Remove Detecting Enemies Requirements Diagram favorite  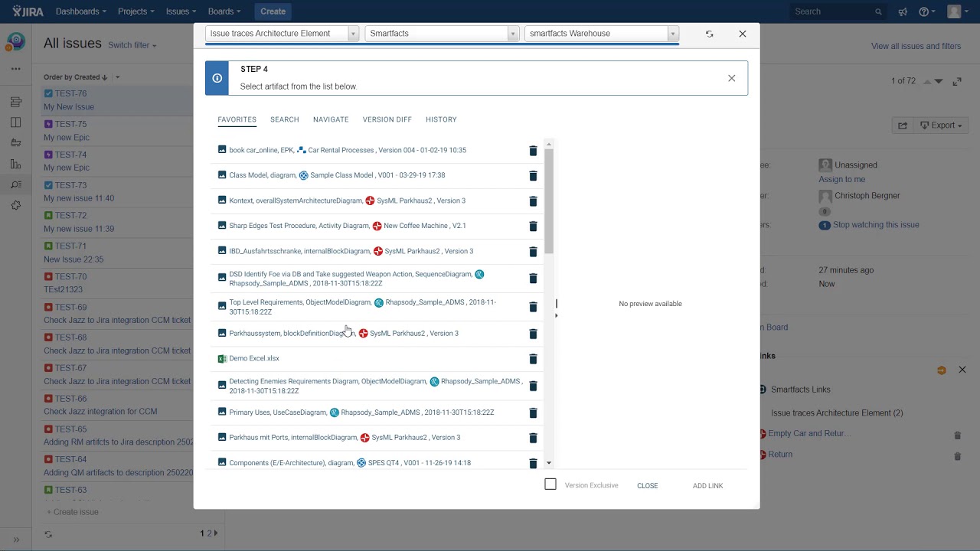pos(533,386)
